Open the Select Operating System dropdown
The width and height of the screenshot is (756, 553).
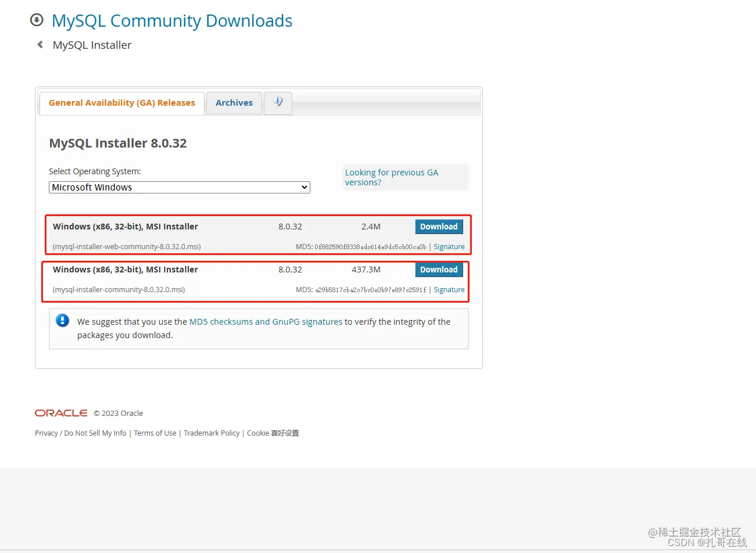click(x=180, y=187)
